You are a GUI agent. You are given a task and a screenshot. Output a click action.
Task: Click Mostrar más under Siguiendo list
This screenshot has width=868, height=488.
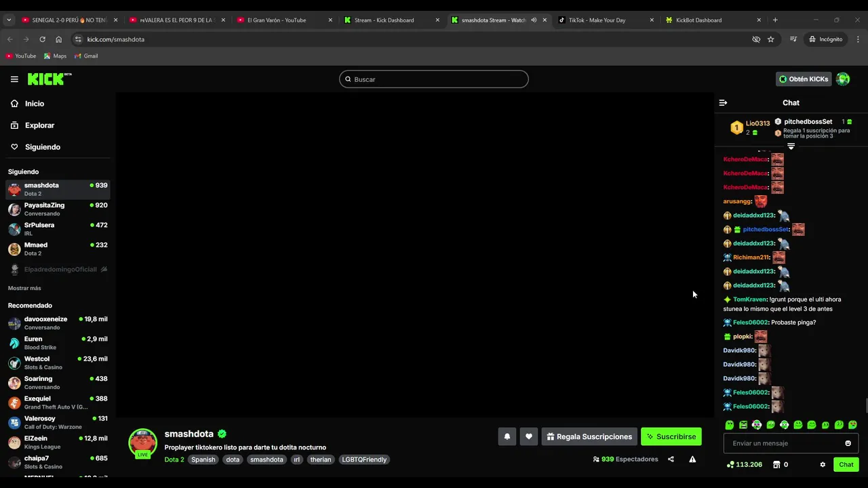click(x=24, y=288)
